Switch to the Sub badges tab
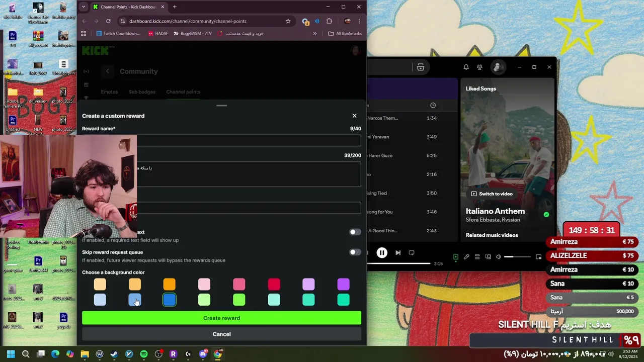The width and height of the screenshot is (644, 362). point(142,92)
